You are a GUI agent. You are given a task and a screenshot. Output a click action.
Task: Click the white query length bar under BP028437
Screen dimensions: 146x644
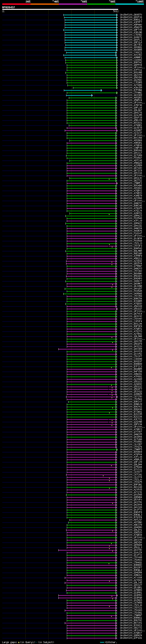[60, 9]
